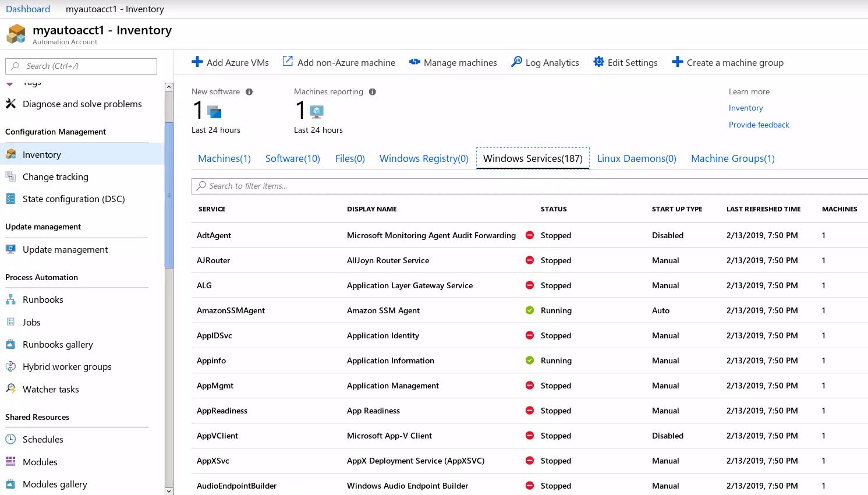Switch to the Software(10) tab
Viewport: 868px width, 495px height.
[x=292, y=158]
